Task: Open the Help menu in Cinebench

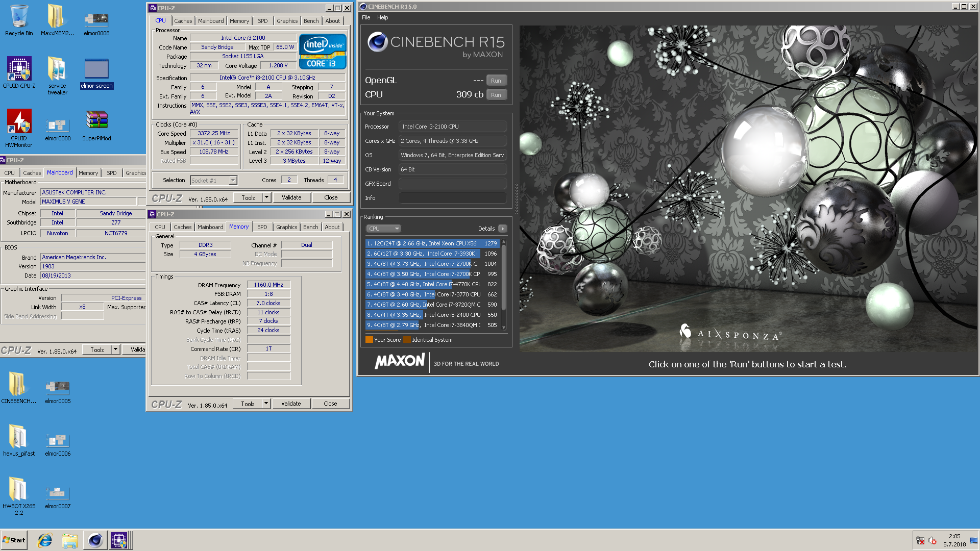Action: coord(382,17)
